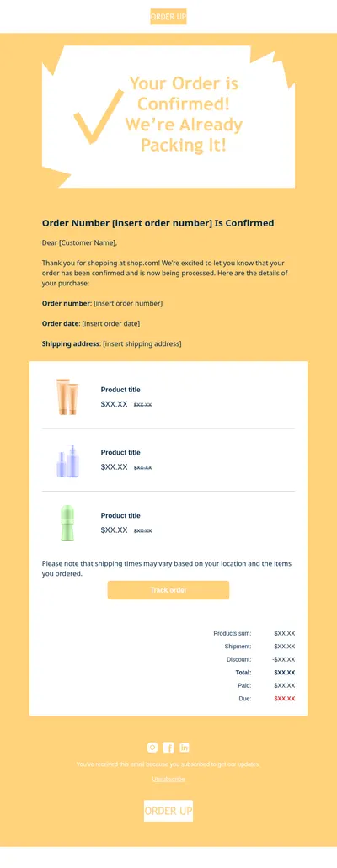Click the Shipping address placeholder text
The height and width of the screenshot is (868, 337).
pos(142,343)
